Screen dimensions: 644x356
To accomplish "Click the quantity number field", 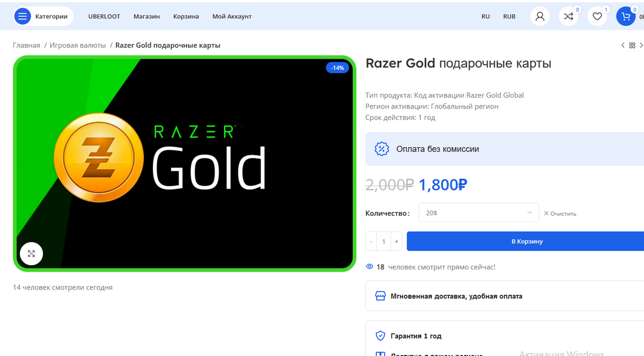I will (384, 242).
